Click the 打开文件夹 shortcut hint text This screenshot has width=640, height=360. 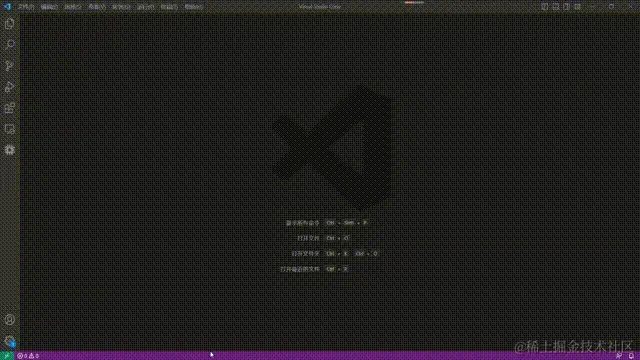click(x=306, y=253)
